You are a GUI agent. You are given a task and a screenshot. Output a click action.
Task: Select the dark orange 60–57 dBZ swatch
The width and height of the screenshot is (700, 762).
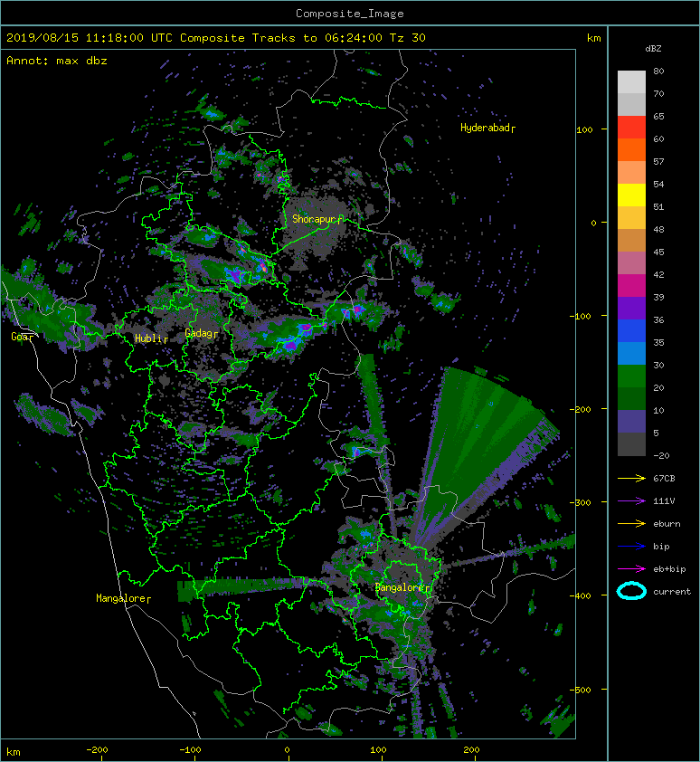pyautogui.click(x=631, y=149)
